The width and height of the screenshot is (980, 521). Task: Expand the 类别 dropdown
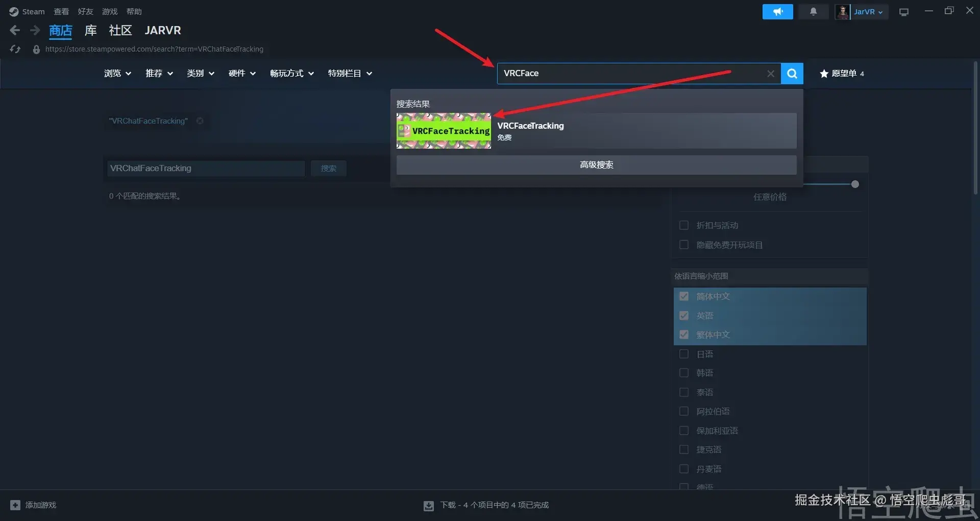201,74
